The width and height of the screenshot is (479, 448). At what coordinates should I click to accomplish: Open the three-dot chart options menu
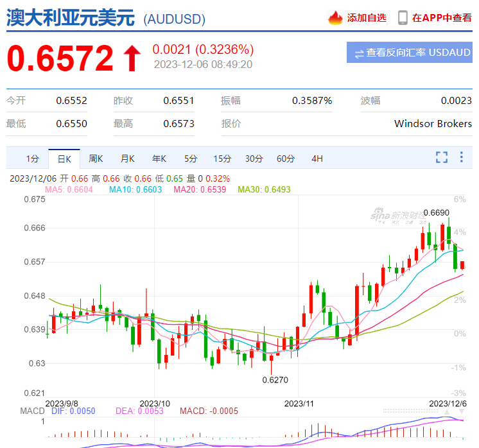[x=461, y=157]
